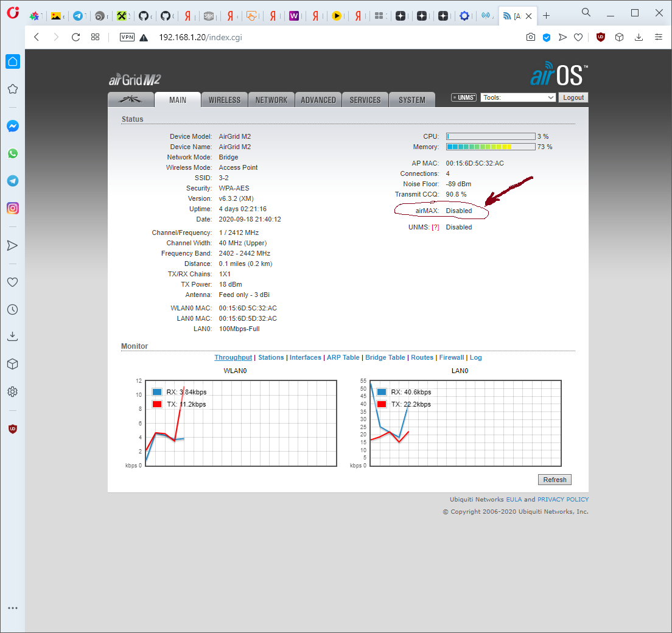The image size is (672, 633).
Task: Open the PRIVACY POLICY link
Action: 563,499
